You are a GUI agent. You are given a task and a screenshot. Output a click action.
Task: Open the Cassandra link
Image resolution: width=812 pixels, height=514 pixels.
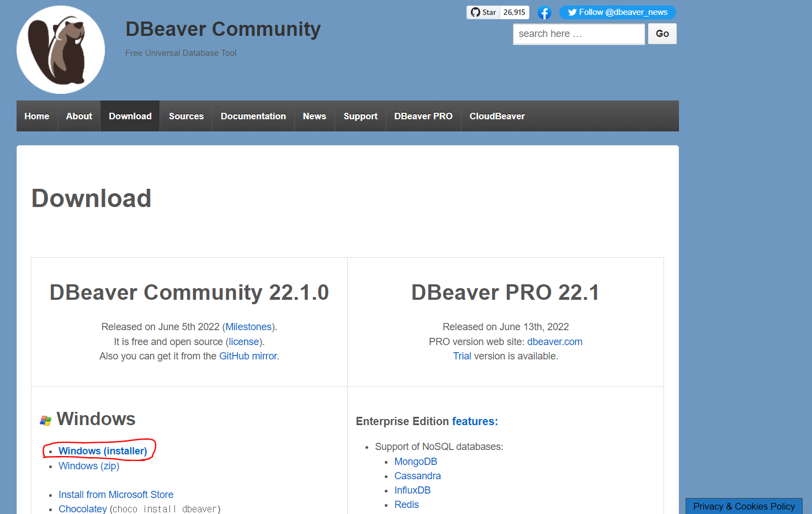point(417,476)
